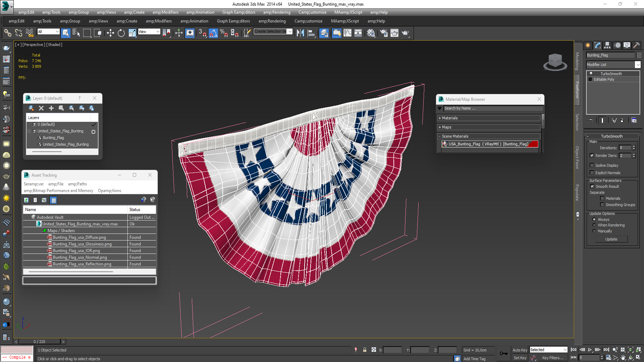This screenshot has width=644, height=362.
Task: Open Seramp;ver menu in Asset Tracking
Action: (34, 184)
